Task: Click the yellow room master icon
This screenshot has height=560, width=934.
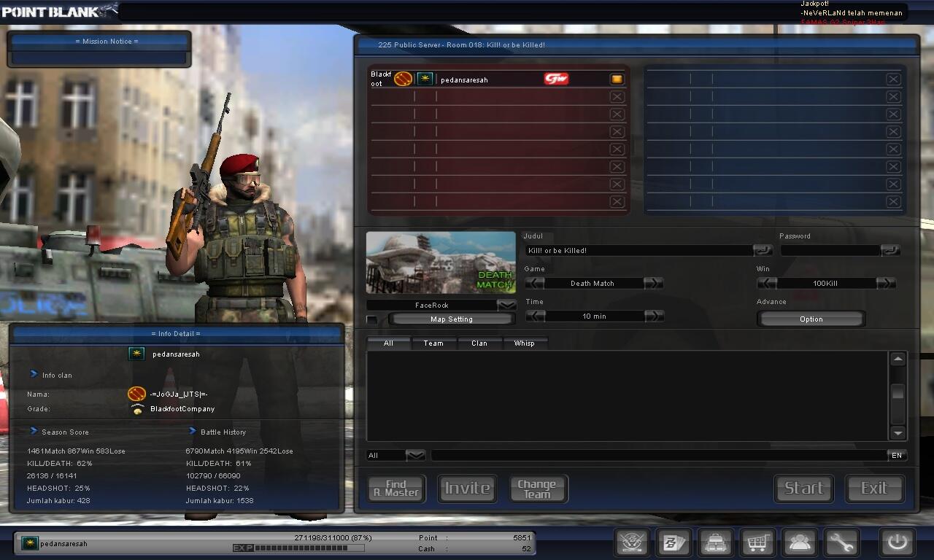Action: click(x=617, y=79)
